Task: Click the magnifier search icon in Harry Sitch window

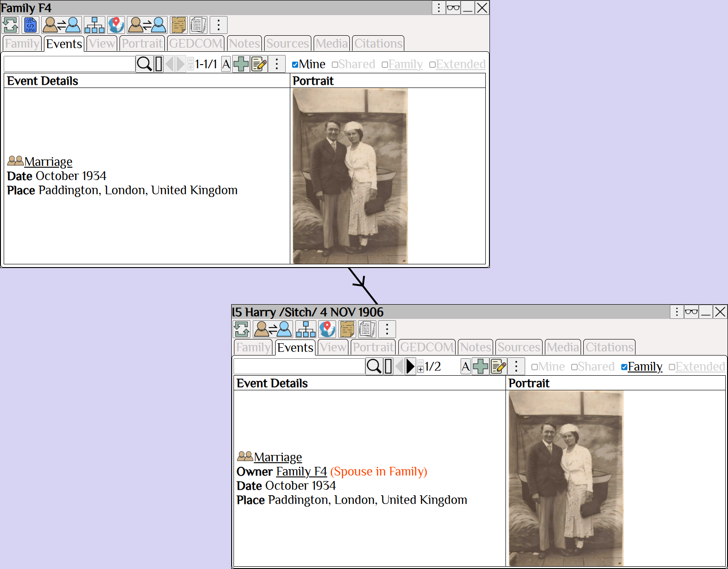Action: 374,367
